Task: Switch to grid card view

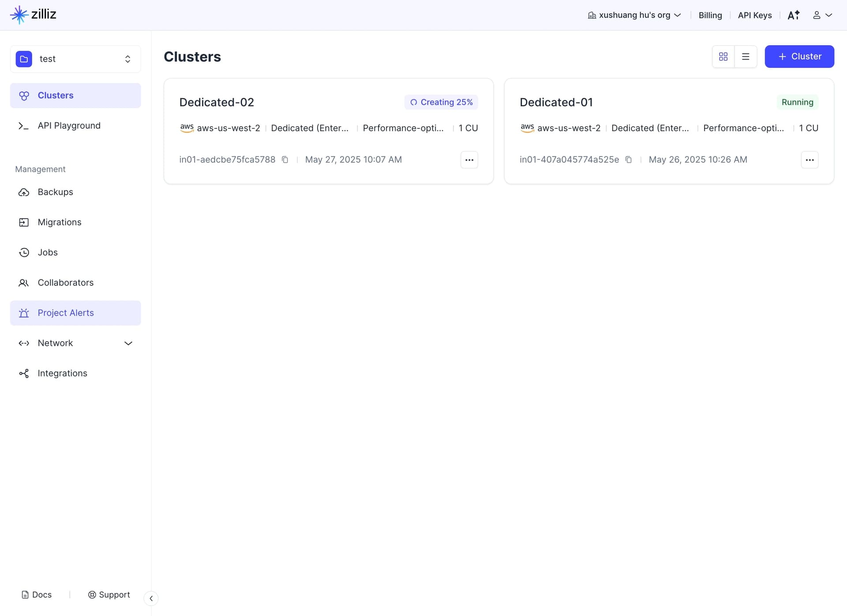Action: click(x=723, y=56)
